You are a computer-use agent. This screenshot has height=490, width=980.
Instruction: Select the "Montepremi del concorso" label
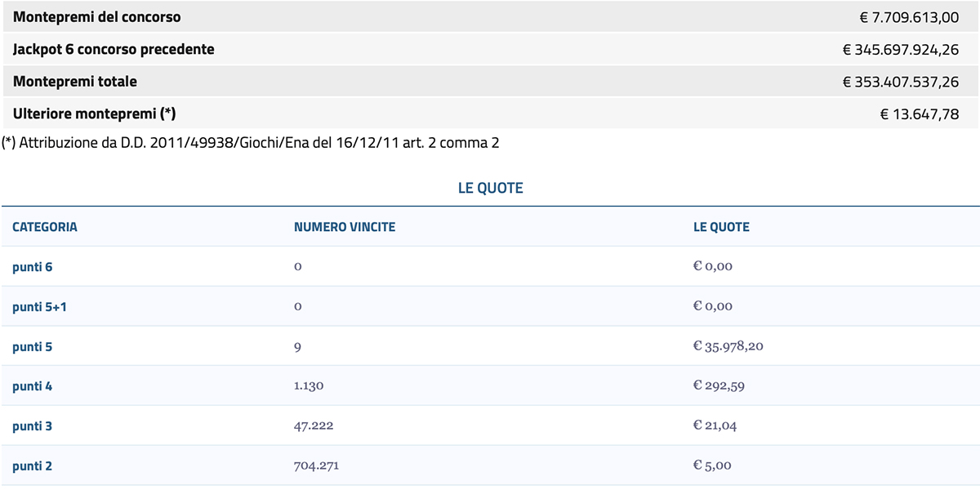[97, 17]
